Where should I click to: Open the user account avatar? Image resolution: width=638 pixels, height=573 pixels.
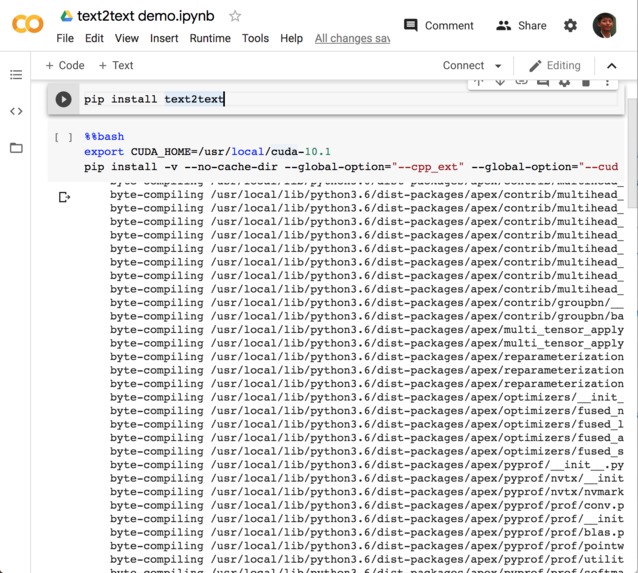[x=605, y=25]
